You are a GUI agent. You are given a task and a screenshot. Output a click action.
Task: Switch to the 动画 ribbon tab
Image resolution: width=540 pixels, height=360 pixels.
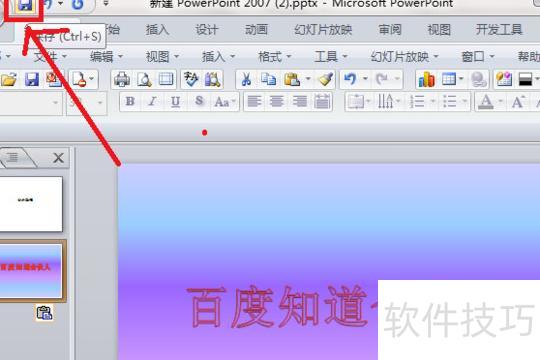coord(256,30)
